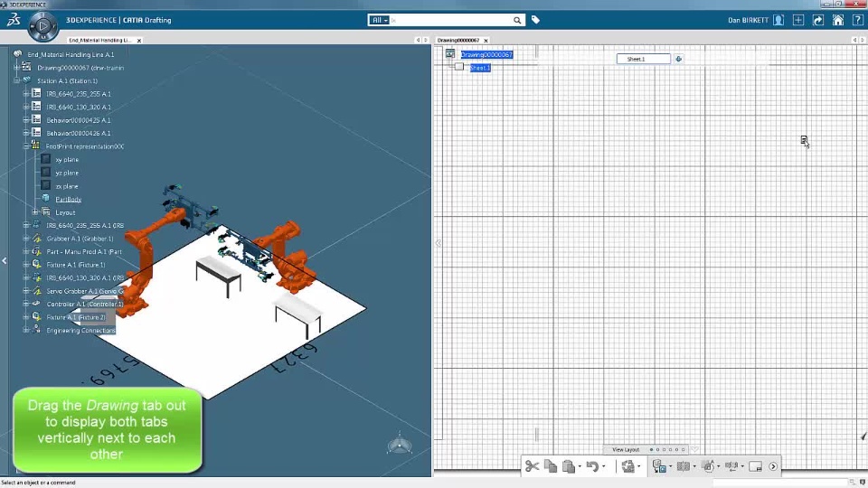Select third View Layout dot
Image resolution: width=868 pixels, height=488 pixels.
[664, 450]
